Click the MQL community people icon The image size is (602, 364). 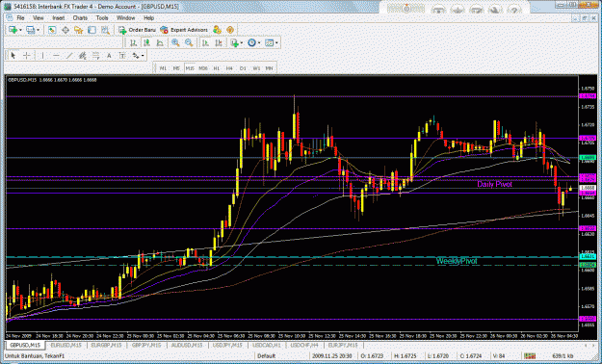[x=217, y=30]
